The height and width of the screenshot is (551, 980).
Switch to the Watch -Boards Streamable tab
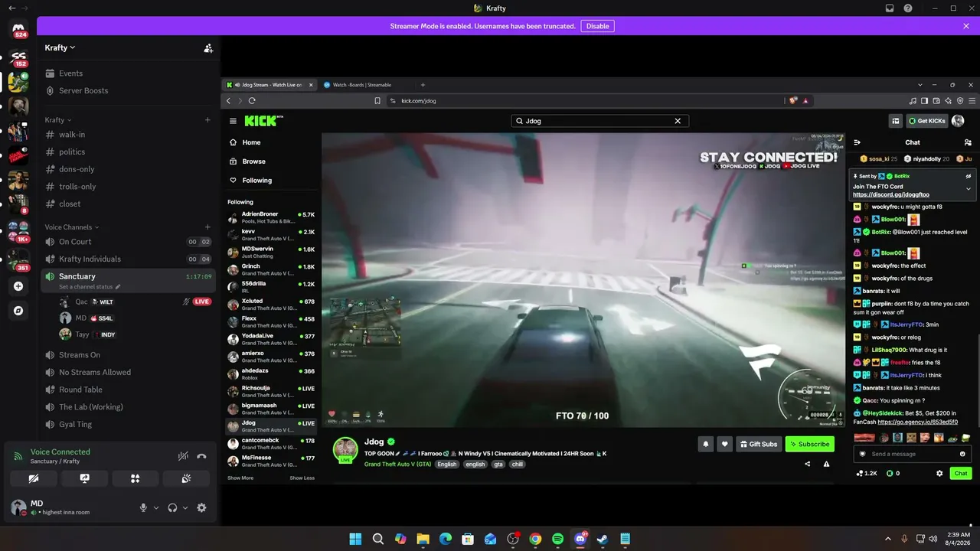pos(364,85)
